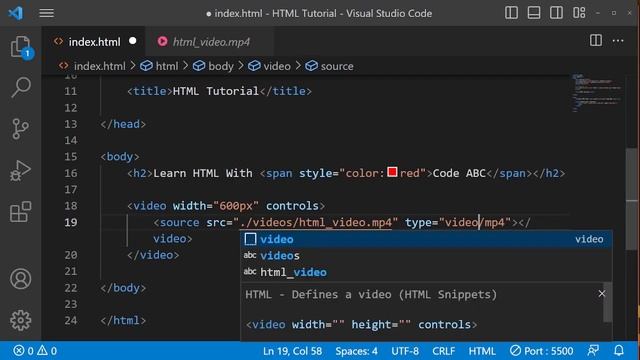Viewport: 640px width, 360px height.
Task: Choose the video snippet suggestion
Action: [x=426, y=239]
